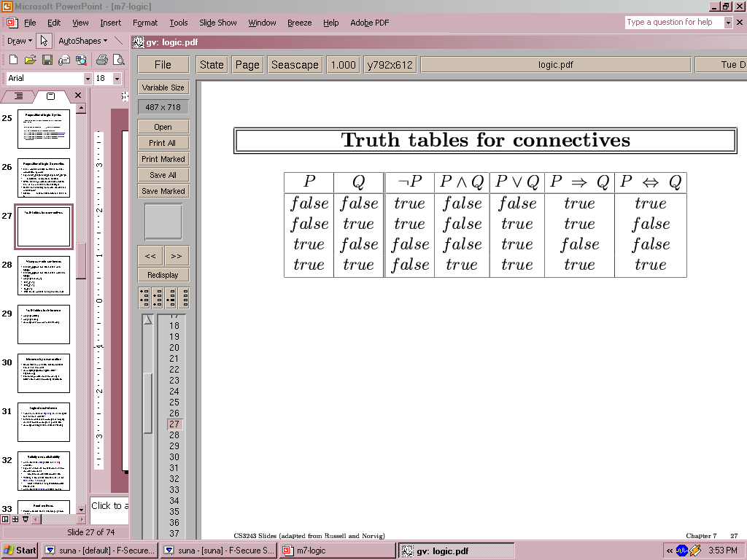
Task: Toggle mark on even pages button in gv
Action: click(157, 297)
